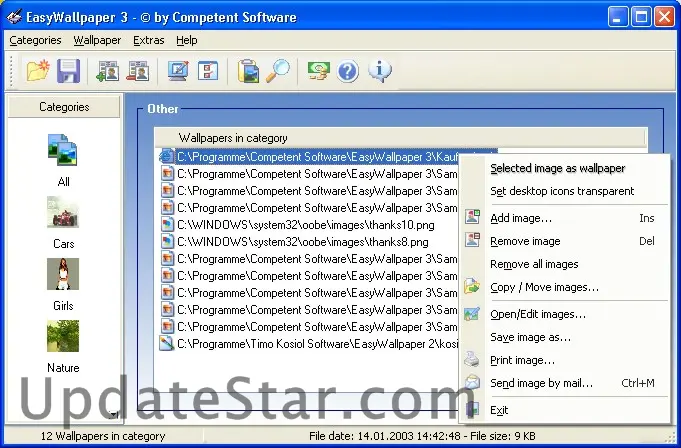
Task: Minimize the EasyWallpaper window
Action: point(618,17)
